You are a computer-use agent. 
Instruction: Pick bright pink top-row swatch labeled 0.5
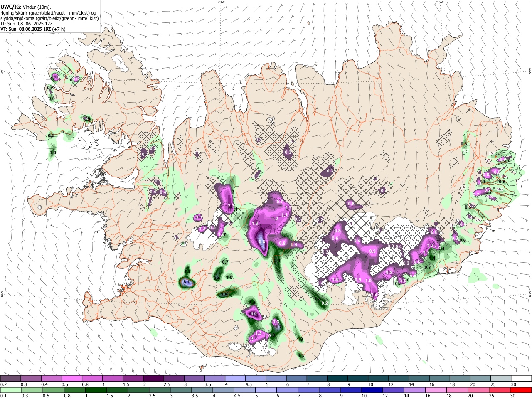point(71,378)
